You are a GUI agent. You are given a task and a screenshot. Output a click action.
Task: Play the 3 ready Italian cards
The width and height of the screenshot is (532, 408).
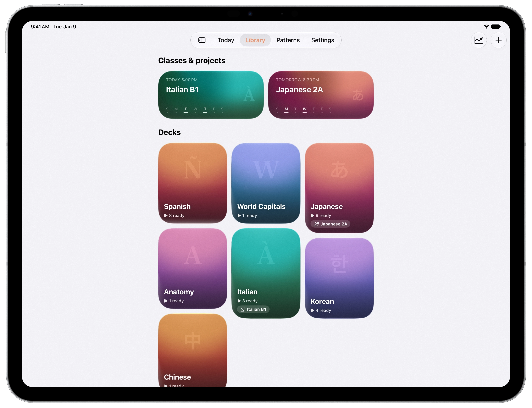[247, 301]
